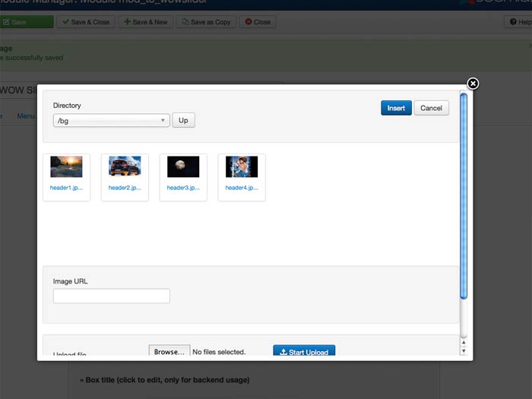Screen dimensions: 532x399
Task: Click Save as Copy button
Action: click(x=206, y=22)
